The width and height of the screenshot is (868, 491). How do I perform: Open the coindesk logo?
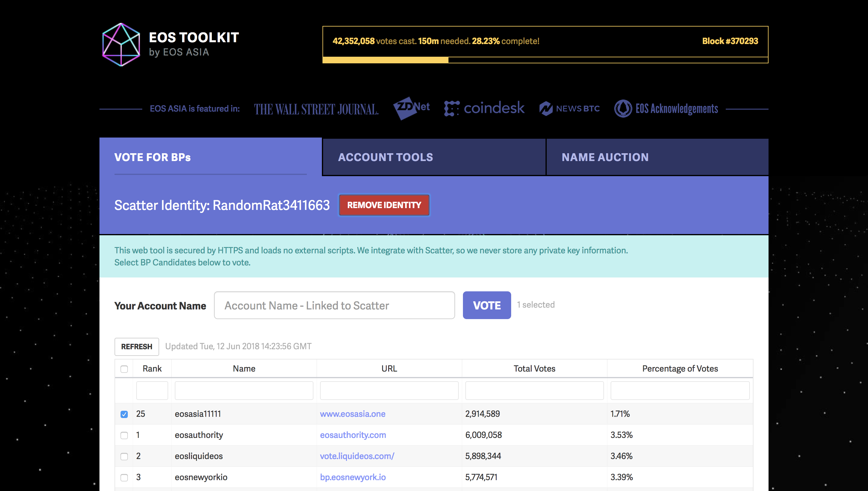pyautogui.click(x=484, y=108)
